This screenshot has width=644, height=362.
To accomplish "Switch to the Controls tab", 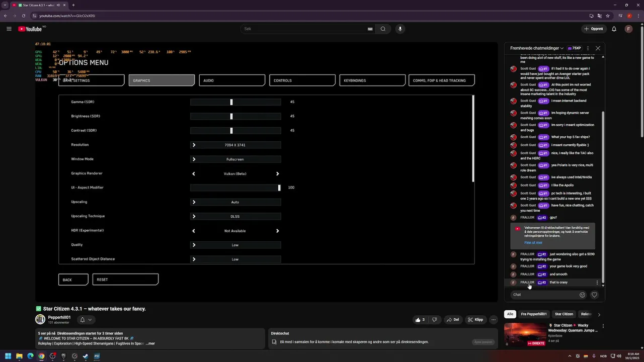I will coord(302,80).
